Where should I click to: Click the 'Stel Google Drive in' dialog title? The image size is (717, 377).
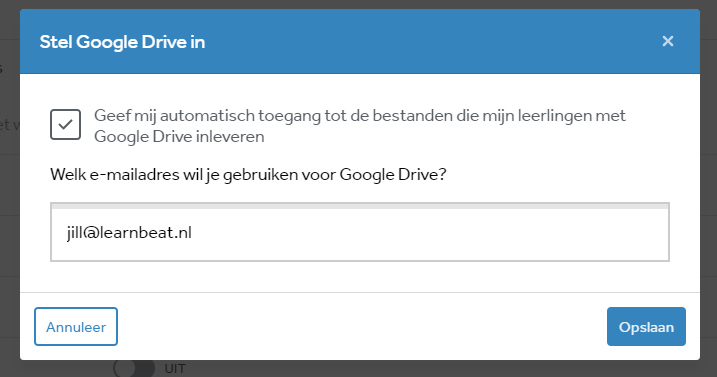click(122, 42)
